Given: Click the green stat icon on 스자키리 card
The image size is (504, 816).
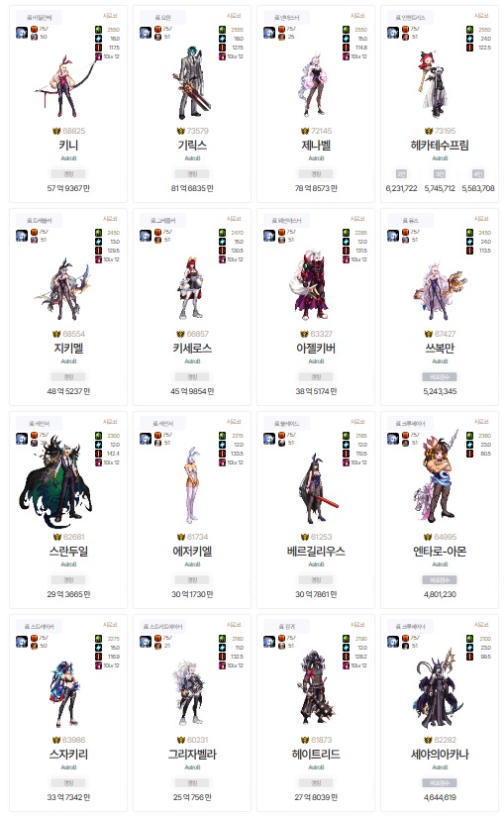Looking at the screenshot, I should coord(98,639).
